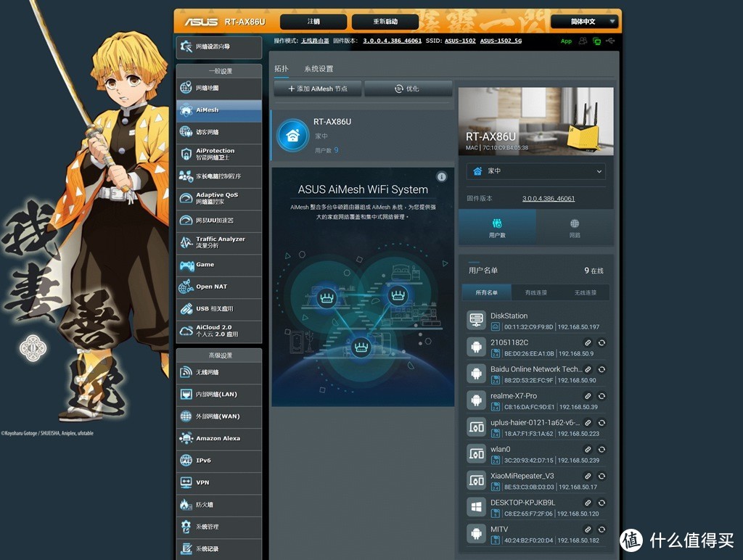The image size is (743, 560).
Task: Click the DiskStation server device icon
Action: [476, 321]
